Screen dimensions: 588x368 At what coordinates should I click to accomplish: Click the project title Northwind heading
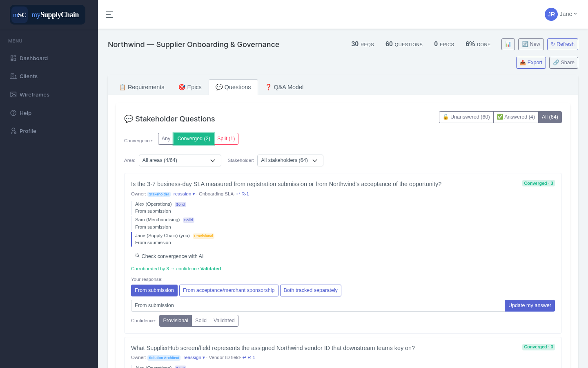tap(194, 45)
